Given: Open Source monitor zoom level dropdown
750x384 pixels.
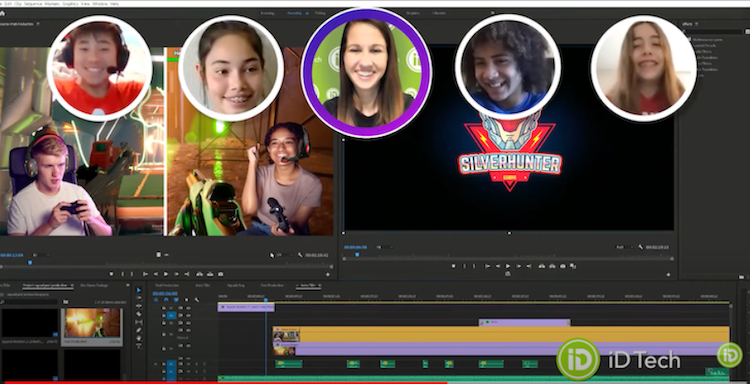Looking at the screenshot, I should tap(41, 255).
